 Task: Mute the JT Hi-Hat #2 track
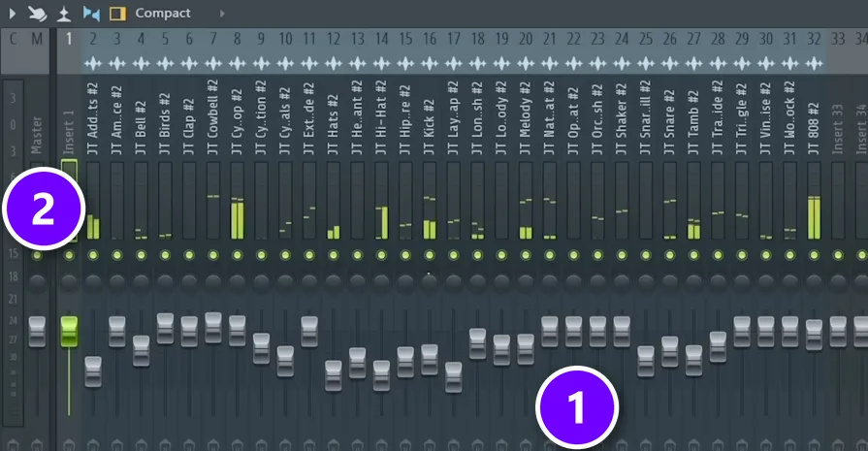point(381,255)
